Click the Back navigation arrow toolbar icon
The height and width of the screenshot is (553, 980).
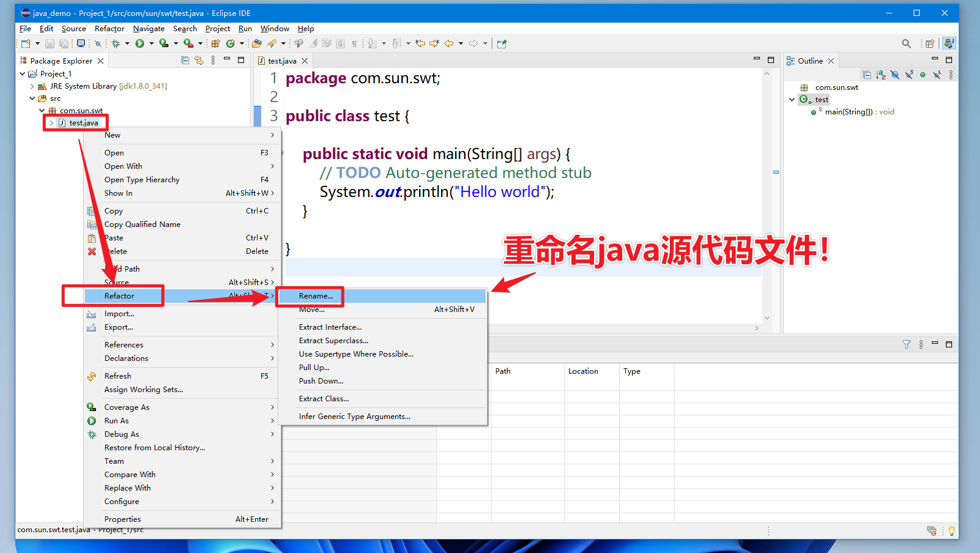pyautogui.click(x=449, y=43)
